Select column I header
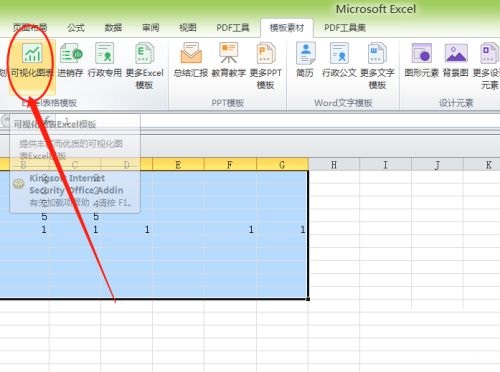 pyautogui.click(x=385, y=165)
